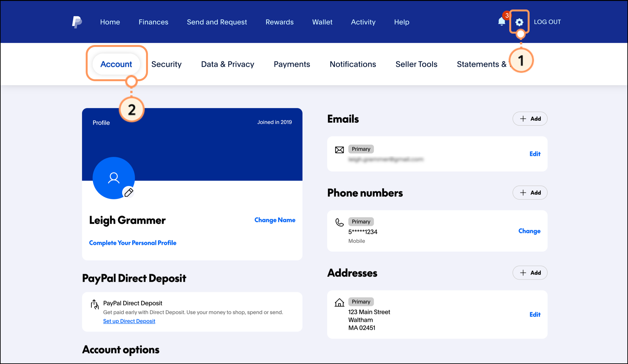The image size is (628, 364).
Task: Click the Primary badge on the email card
Action: coord(361,149)
